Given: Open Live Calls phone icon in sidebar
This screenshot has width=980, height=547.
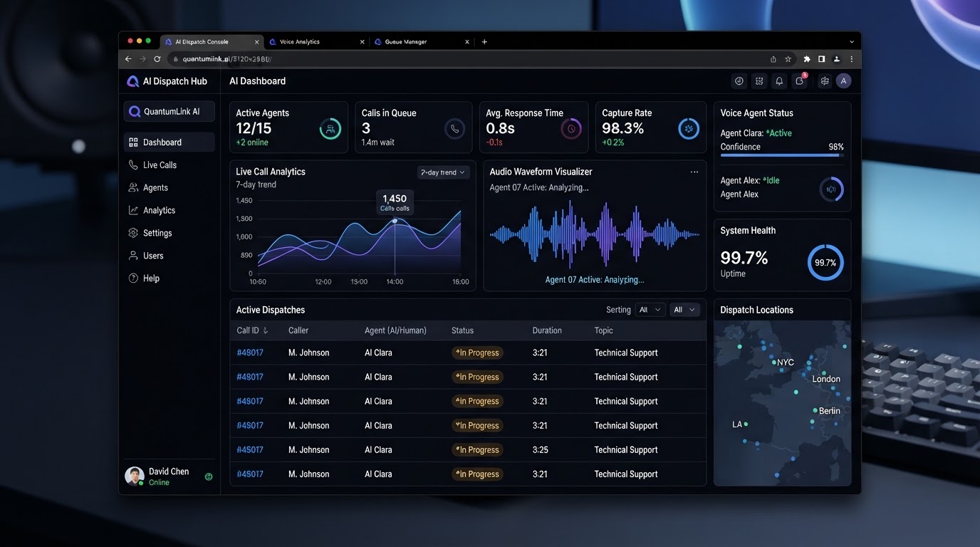Looking at the screenshot, I should [x=133, y=165].
